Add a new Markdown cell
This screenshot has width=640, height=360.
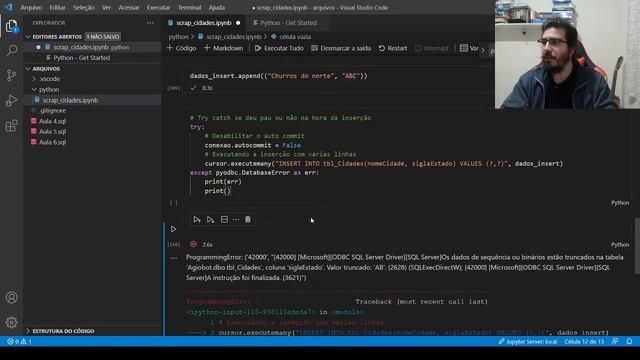223,48
